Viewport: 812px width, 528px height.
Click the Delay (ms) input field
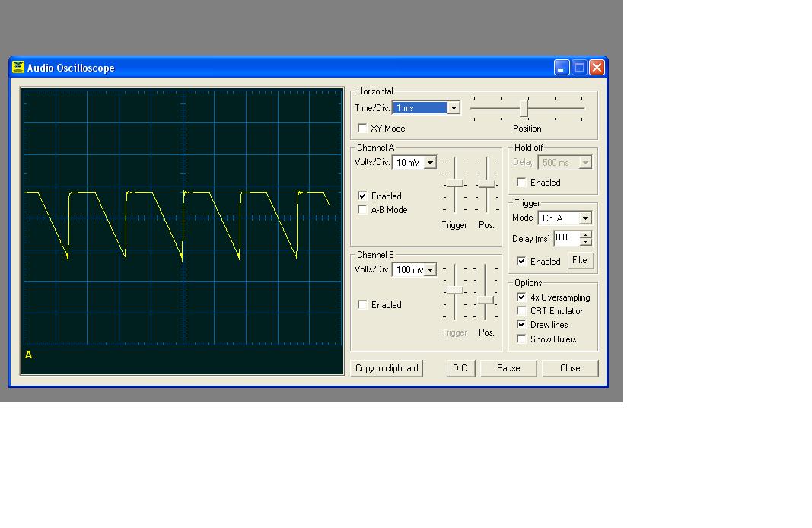567,237
